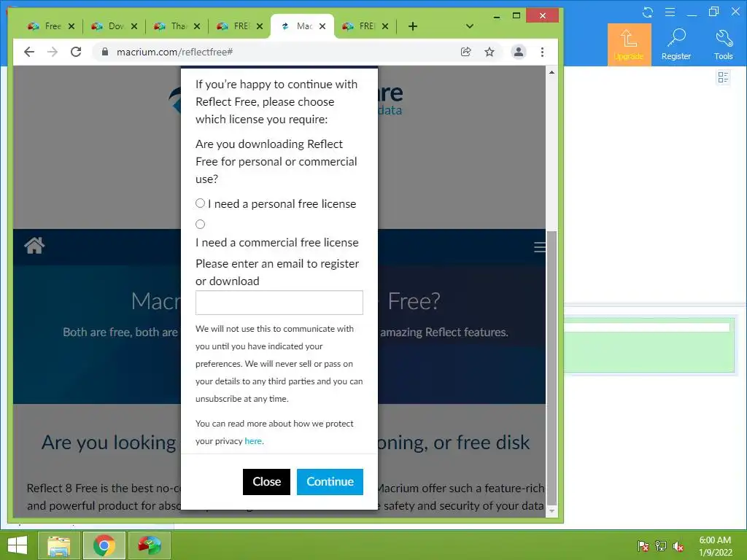
Task: Click the scrollbar up arrow
Action: [551, 72]
